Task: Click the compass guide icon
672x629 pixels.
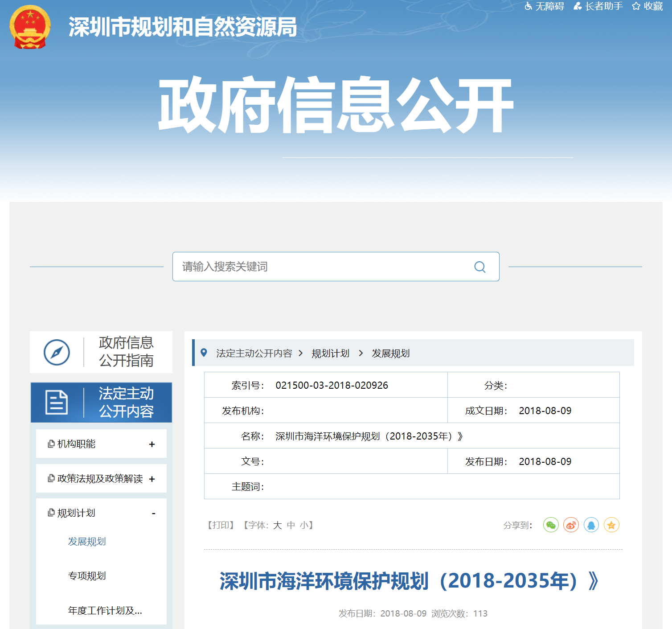Action: click(57, 352)
